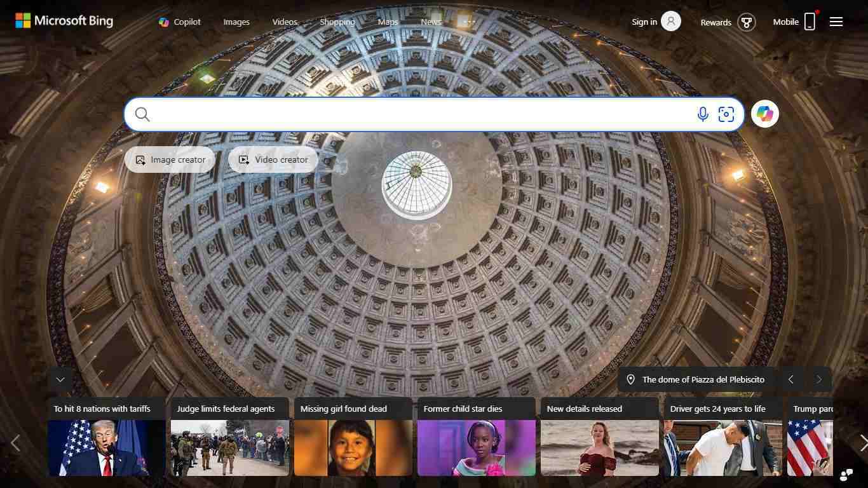Open the More menu with the ellipsis
868x488 pixels.
468,21
